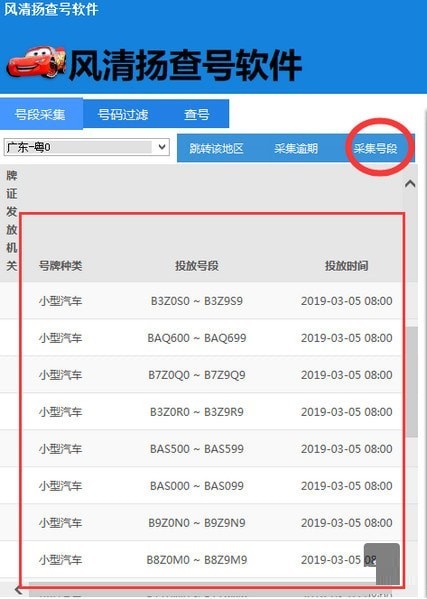Click 小型汽车 in the BAQ600 row

60,338
